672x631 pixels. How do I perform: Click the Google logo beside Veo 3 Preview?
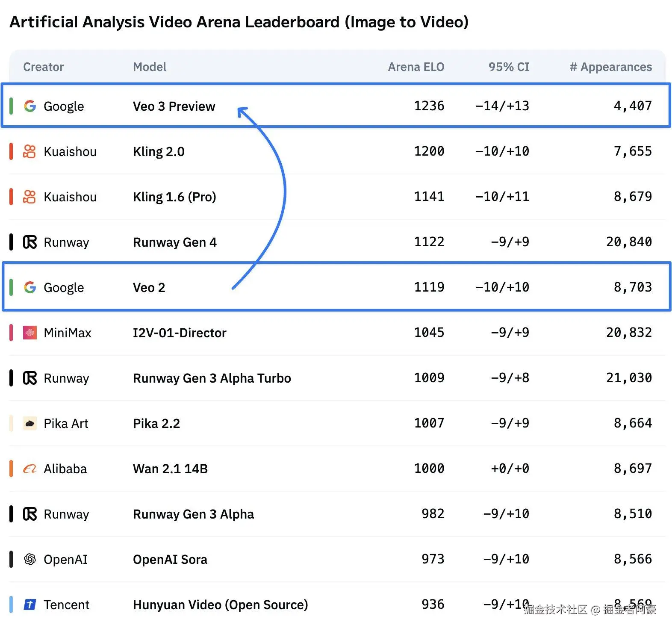pyautogui.click(x=30, y=106)
